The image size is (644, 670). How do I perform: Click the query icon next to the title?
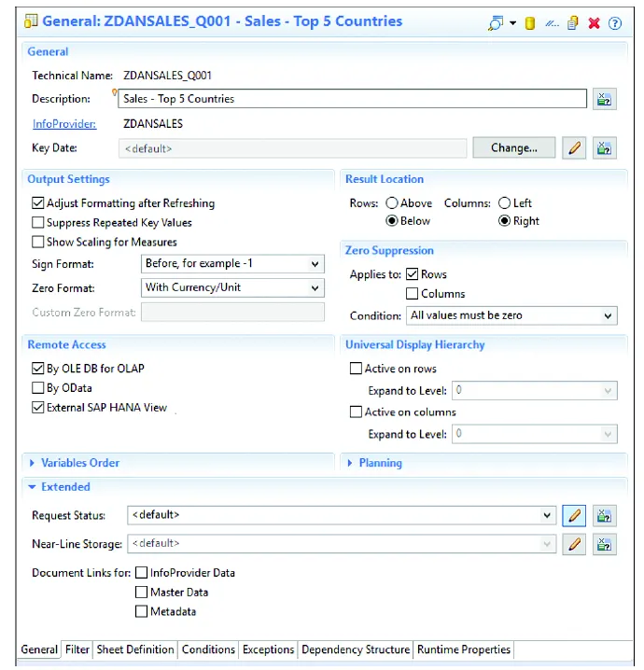(31, 21)
